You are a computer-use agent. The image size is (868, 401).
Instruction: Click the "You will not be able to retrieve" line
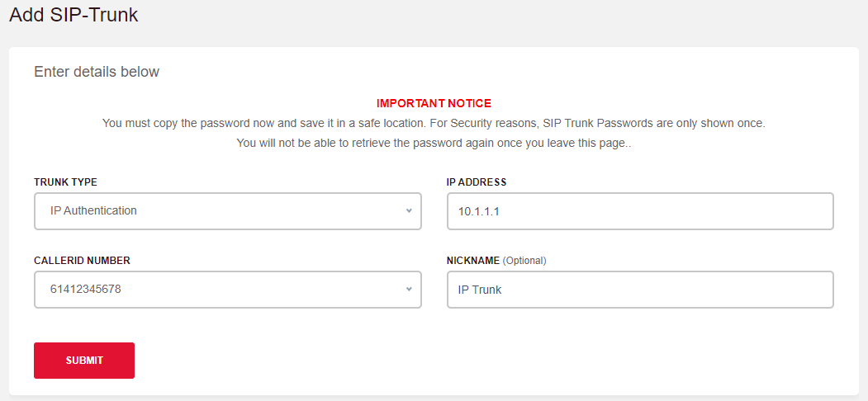point(434,143)
